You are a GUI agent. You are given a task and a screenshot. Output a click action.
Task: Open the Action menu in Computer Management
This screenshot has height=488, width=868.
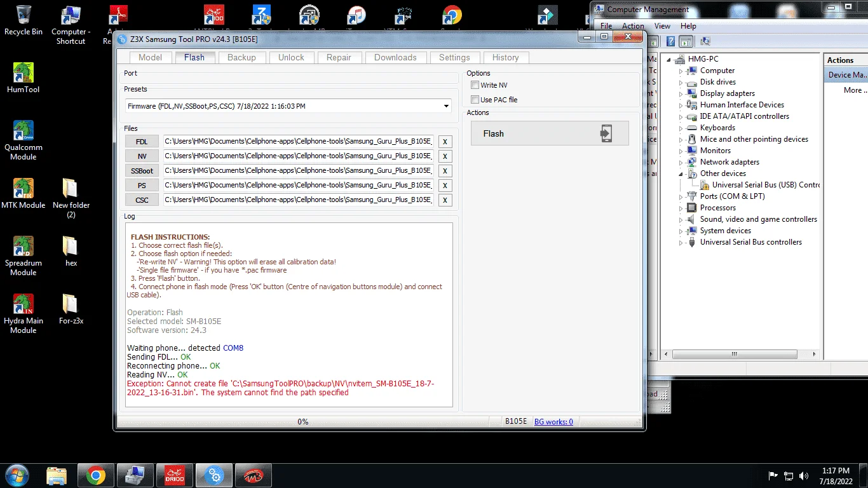click(x=633, y=26)
